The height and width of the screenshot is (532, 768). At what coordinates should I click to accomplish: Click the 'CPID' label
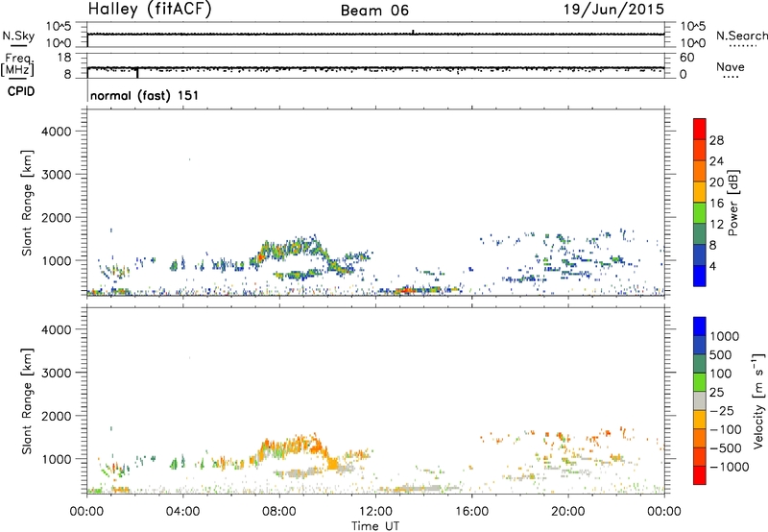pos(20,91)
